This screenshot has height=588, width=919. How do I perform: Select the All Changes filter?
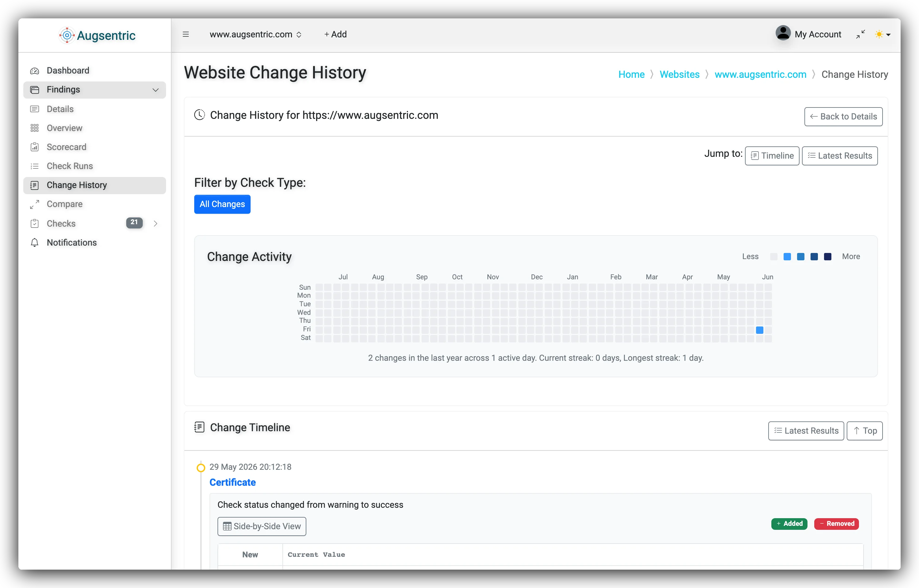pos(222,204)
